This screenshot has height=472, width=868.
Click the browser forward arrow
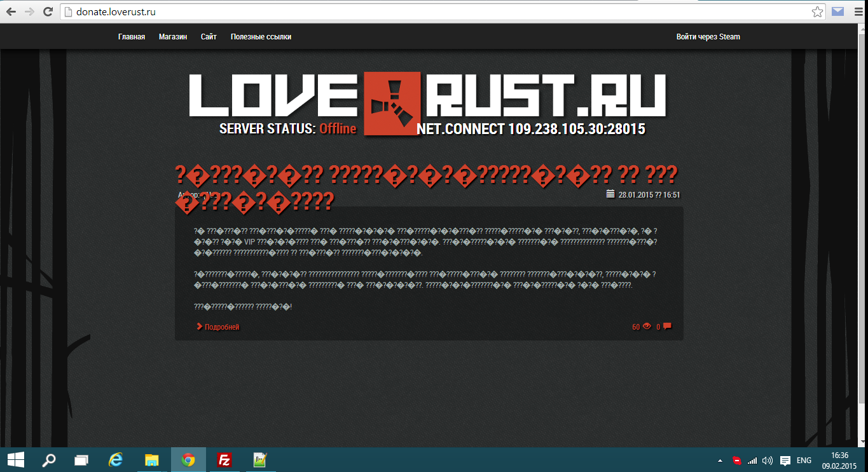coord(29,11)
